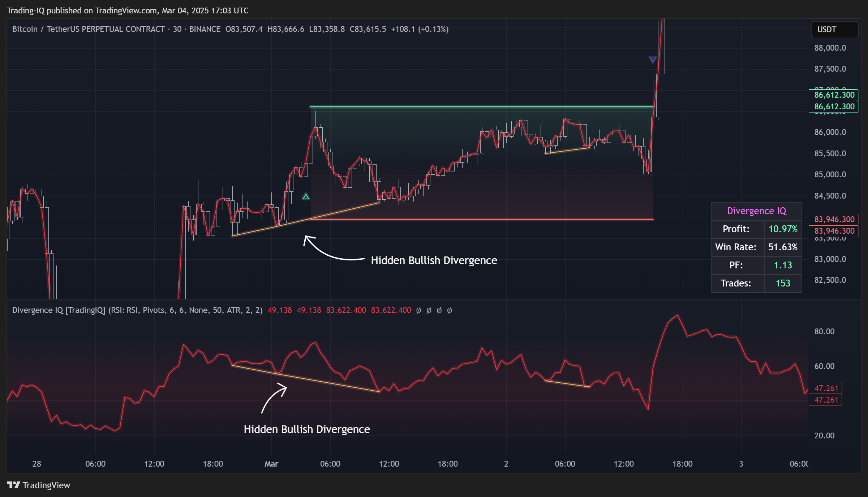The width and height of the screenshot is (868, 497).
Task: Click the 3 date label on time axis
Action: 741,464
